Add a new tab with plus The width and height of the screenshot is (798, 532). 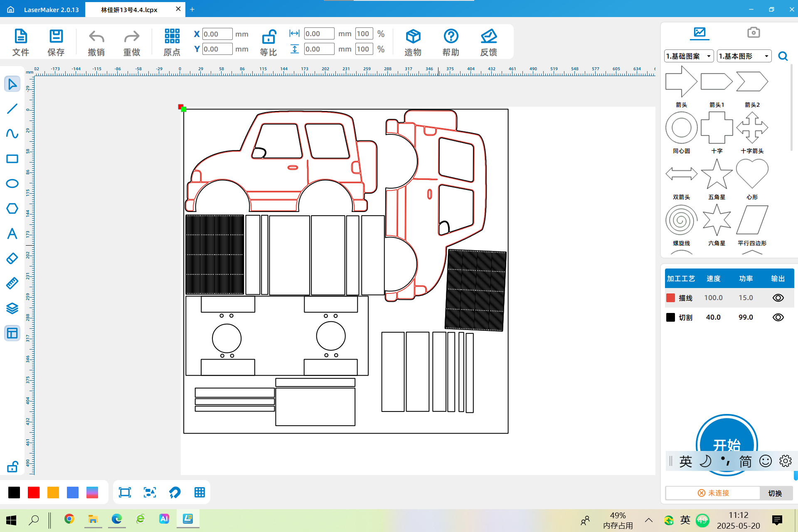point(192,9)
